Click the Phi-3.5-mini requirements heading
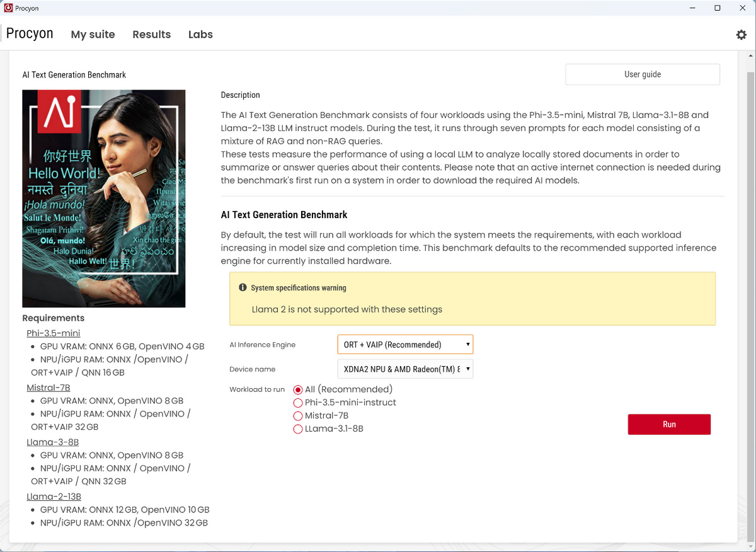 [54, 333]
